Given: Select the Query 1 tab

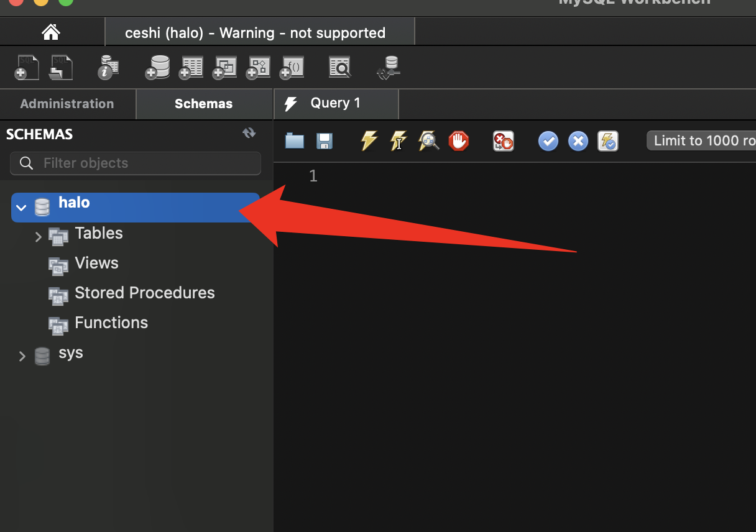Looking at the screenshot, I should click(x=335, y=103).
